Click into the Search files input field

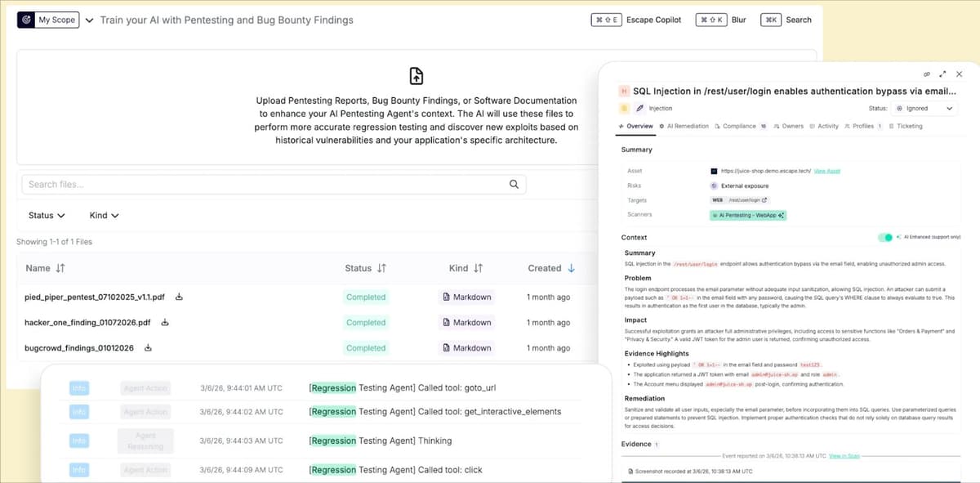coord(274,184)
